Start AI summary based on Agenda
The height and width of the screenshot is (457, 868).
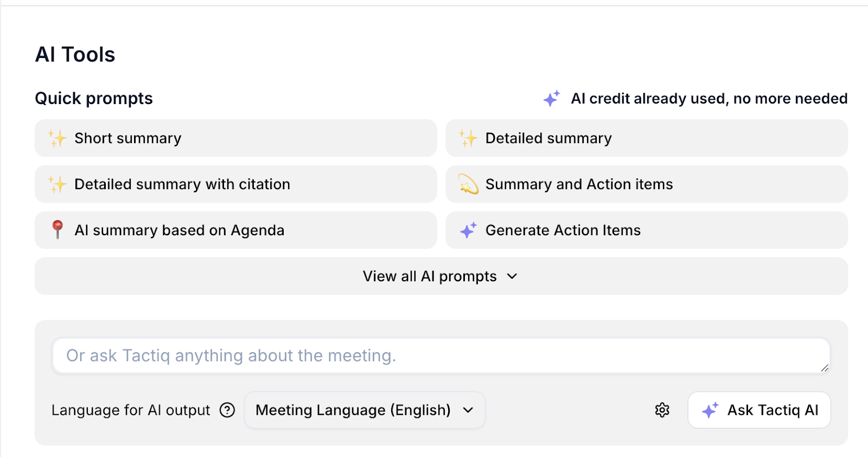point(236,230)
